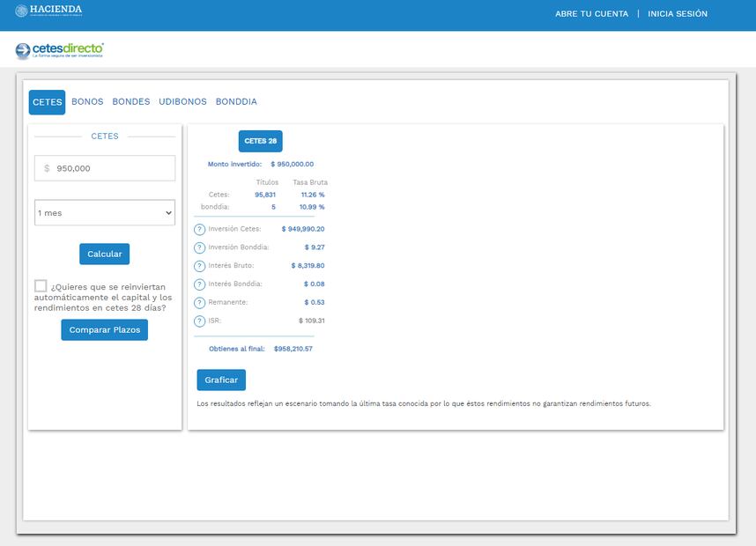Screen dimensions: 756x546
Task: Click the Interés Bonddia amount $ 0.08
Action: click(314, 284)
